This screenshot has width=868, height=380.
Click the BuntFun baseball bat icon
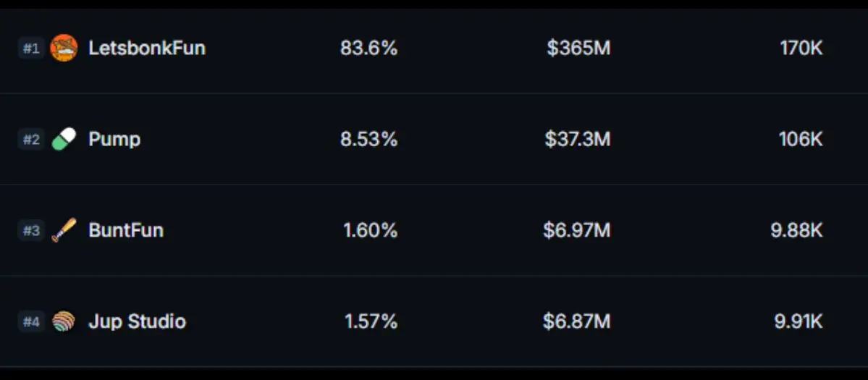click(x=64, y=230)
